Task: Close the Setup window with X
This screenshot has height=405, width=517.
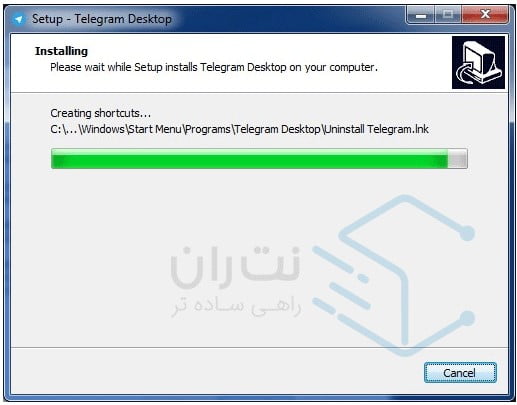Action: point(485,15)
